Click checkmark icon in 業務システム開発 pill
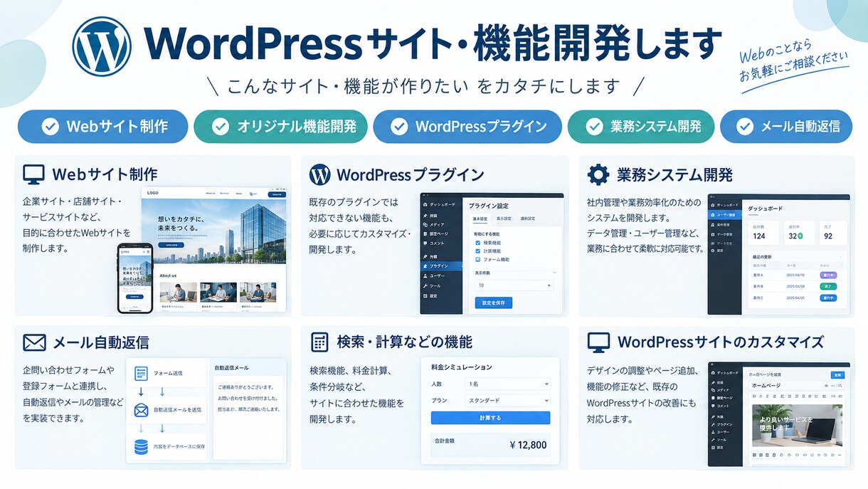Screen dimensions: 868x489 (593, 127)
